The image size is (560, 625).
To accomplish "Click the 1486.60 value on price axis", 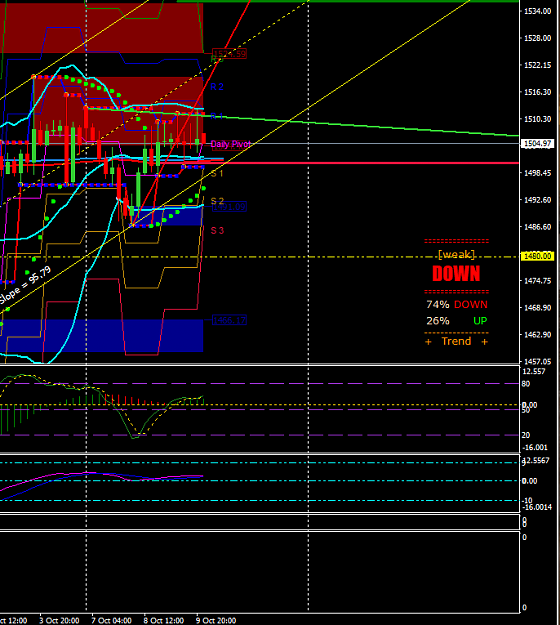I will (x=538, y=227).
